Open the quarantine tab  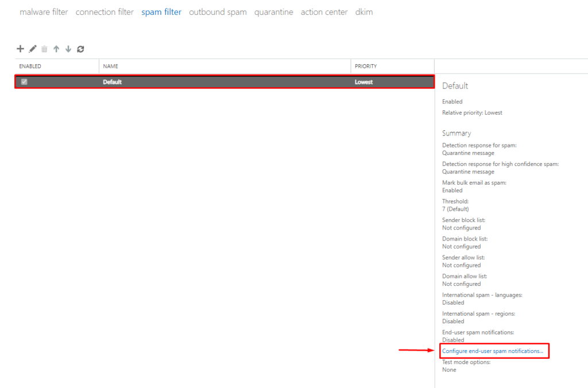(x=274, y=12)
